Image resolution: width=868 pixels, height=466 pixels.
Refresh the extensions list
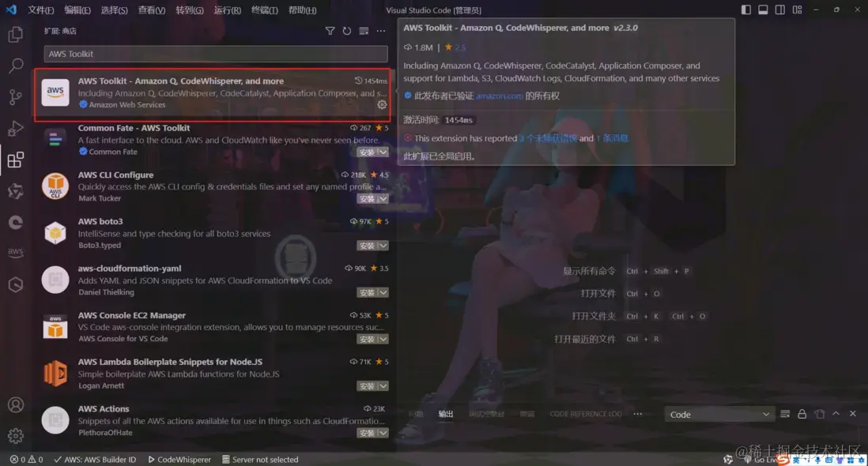(x=346, y=31)
